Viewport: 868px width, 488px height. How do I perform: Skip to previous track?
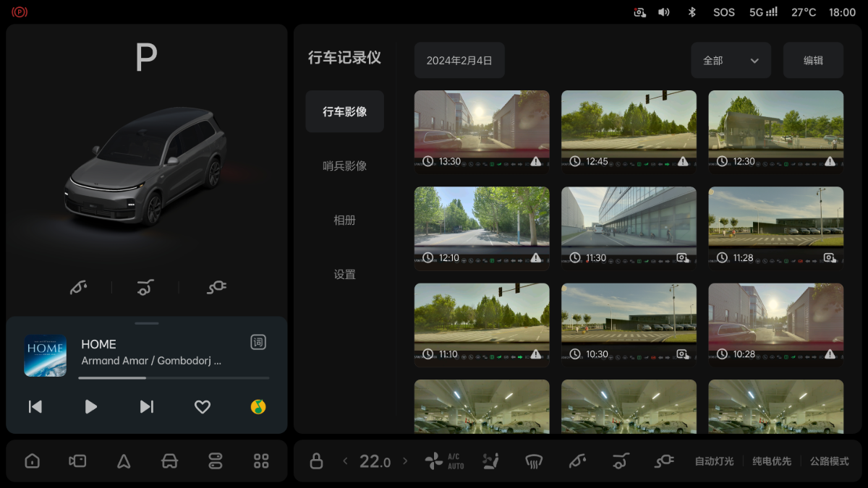[35, 407]
